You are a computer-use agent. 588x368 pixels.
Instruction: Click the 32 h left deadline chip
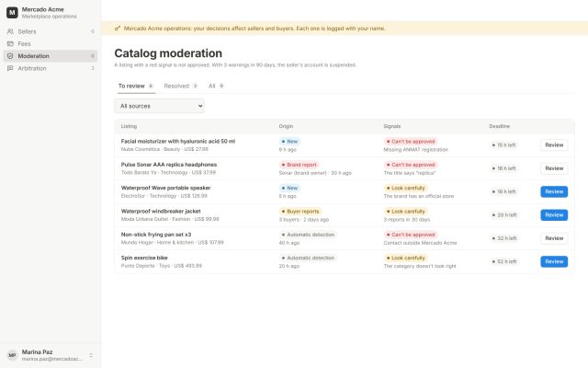(504, 238)
